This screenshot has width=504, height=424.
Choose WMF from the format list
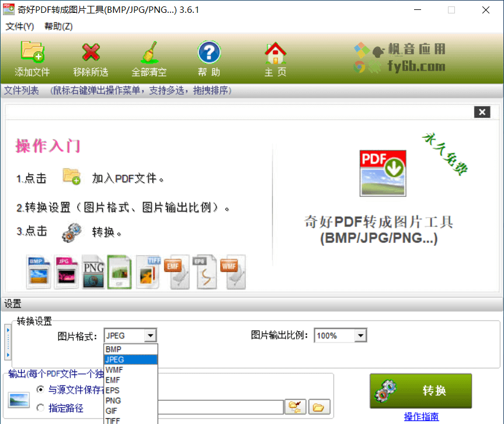131,370
